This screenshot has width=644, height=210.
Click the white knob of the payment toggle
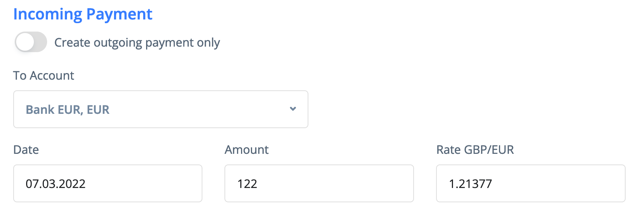[x=25, y=42]
